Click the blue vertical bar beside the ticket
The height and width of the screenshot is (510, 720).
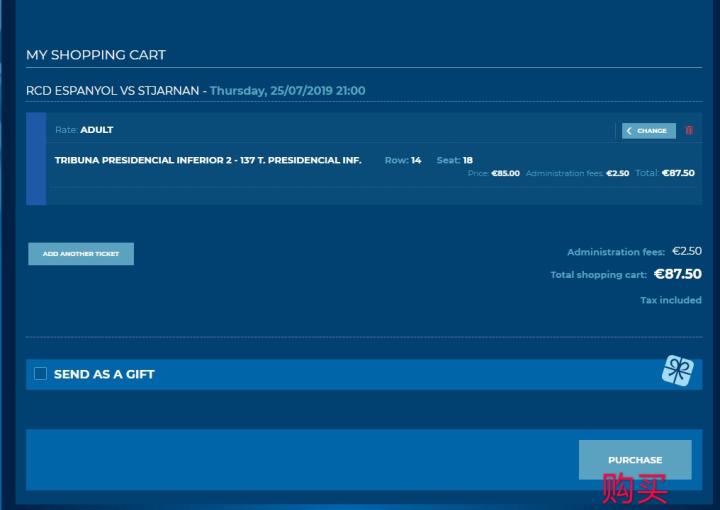(x=36, y=159)
